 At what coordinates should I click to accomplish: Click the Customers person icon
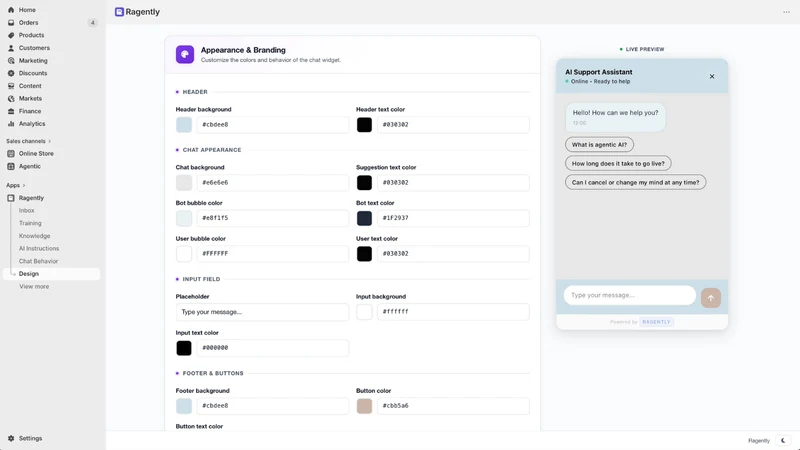point(11,48)
